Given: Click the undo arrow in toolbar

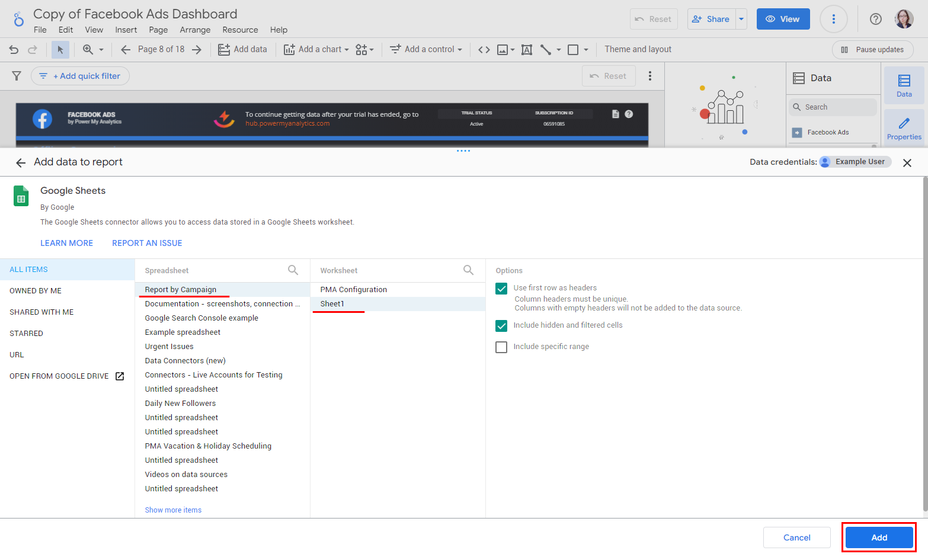Looking at the screenshot, I should tap(14, 50).
